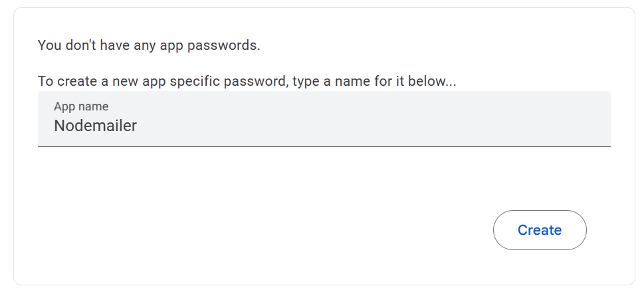644x296 pixels.
Task: Click "type a name for it below" text
Action: (379, 82)
